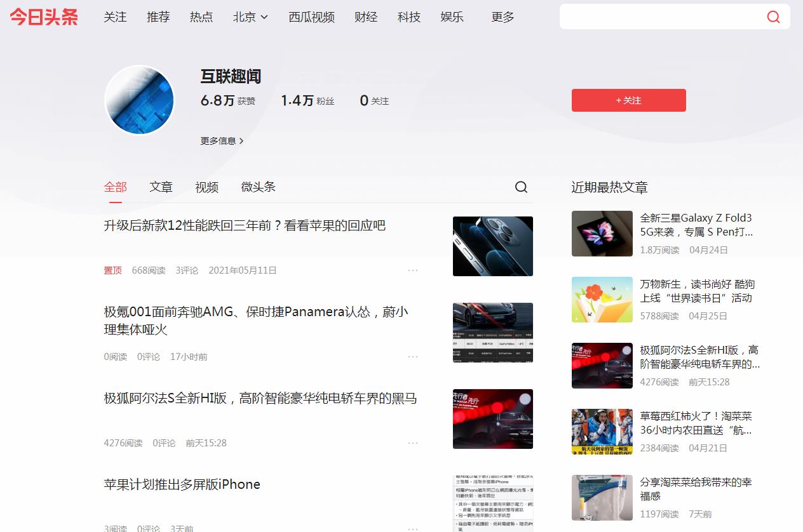Select the 全部 tab
803x532 pixels.
point(116,187)
